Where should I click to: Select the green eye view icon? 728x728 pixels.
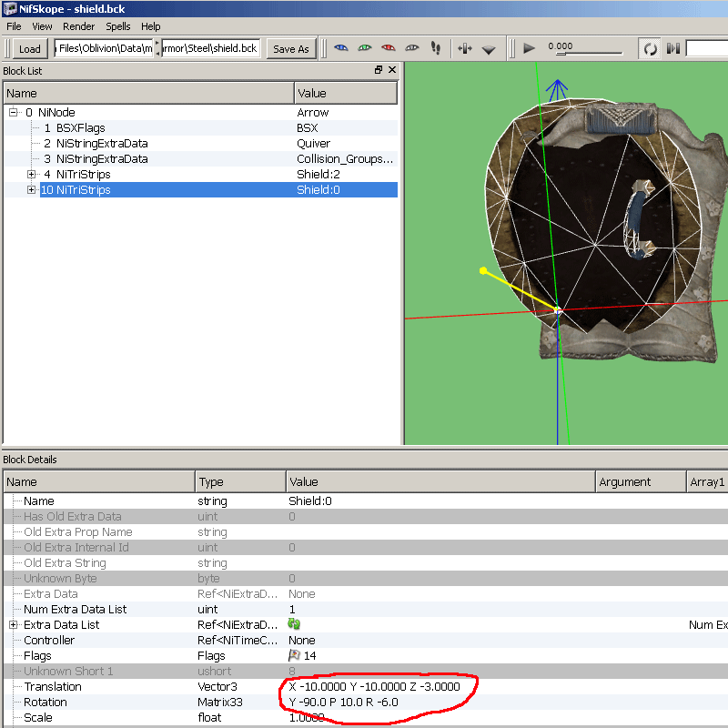pyautogui.click(x=365, y=48)
